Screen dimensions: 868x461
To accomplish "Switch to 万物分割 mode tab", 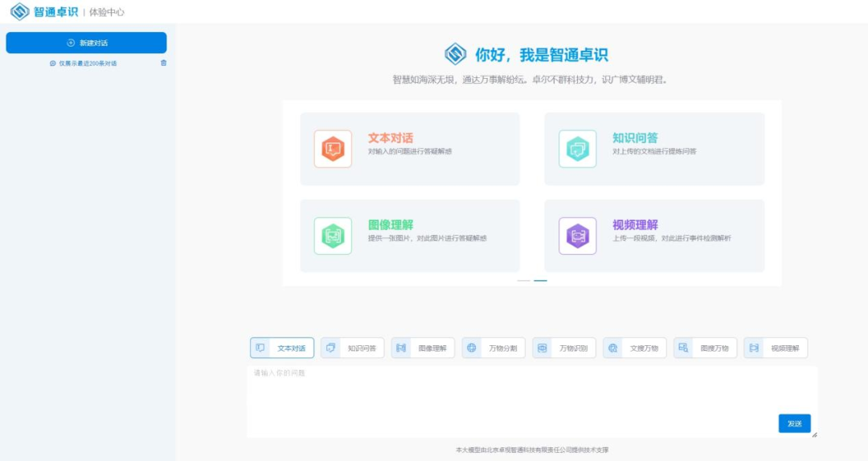I will point(493,348).
